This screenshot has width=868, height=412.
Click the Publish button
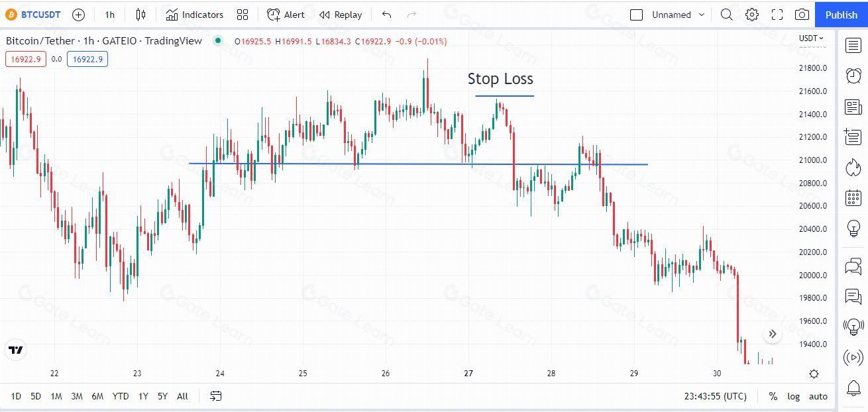tap(841, 15)
